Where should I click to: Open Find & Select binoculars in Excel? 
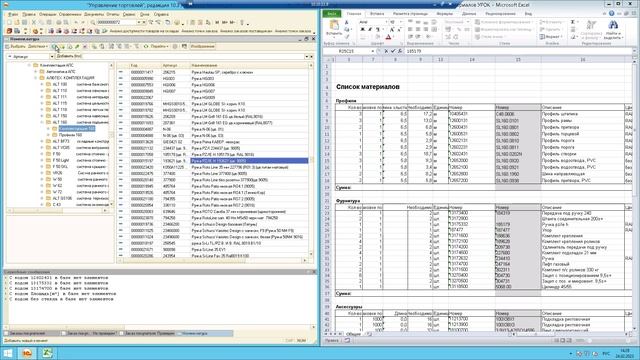pyautogui.click(x=613, y=25)
